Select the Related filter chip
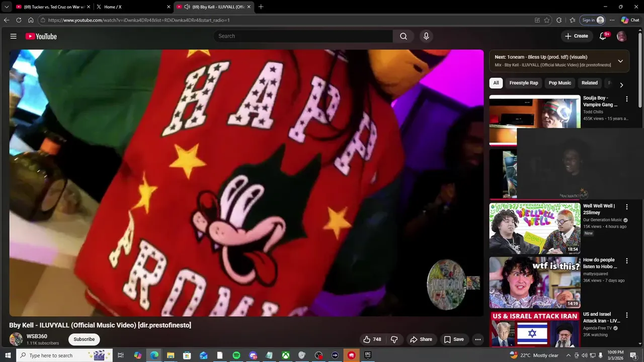Image resolution: width=644 pixels, height=362 pixels. [x=590, y=83]
